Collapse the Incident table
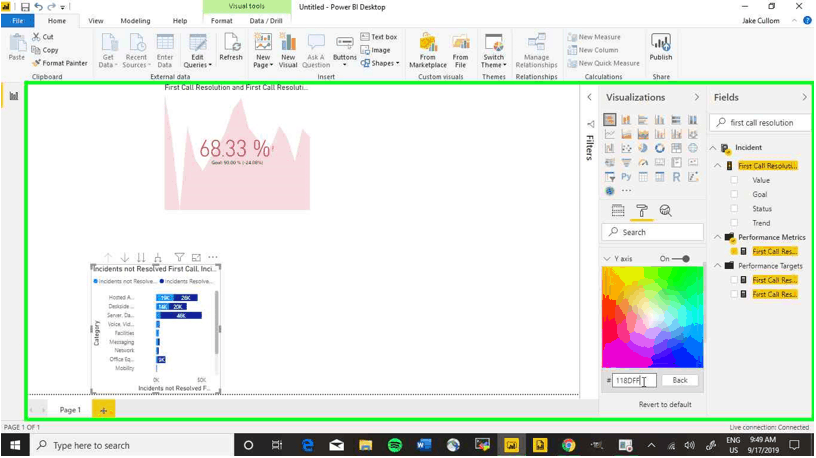This screenshot has width=816, height=458. (713, 148)
